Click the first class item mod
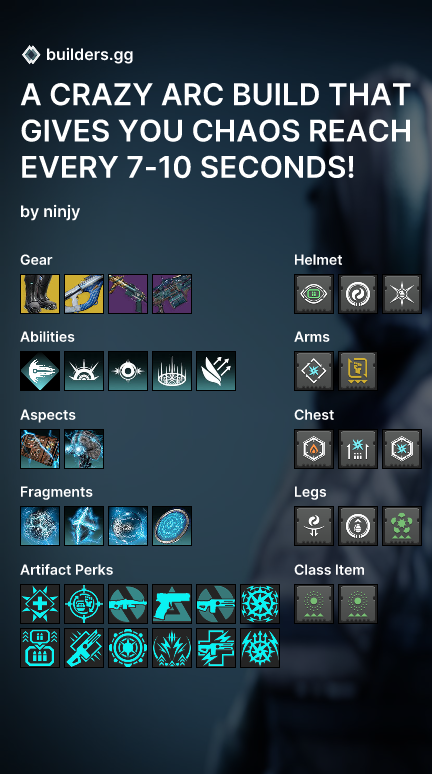Image resolution: width=432 pixels, height=774 pixels. click(314, 604)
